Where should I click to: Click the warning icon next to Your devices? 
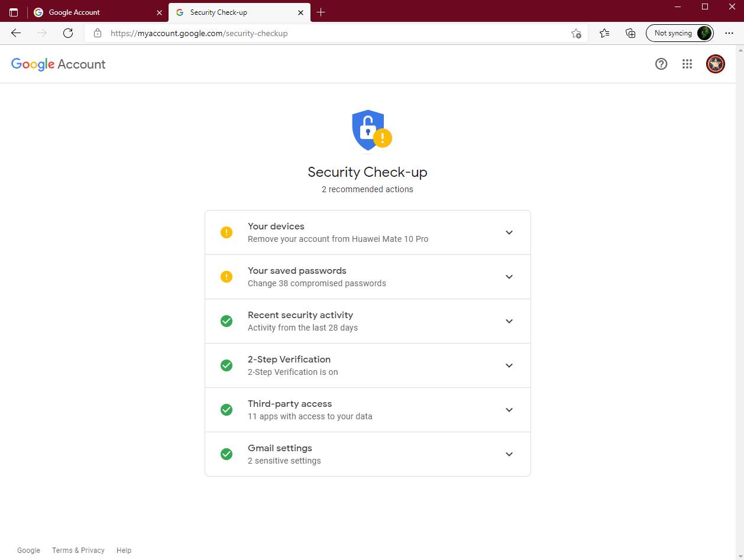226,232
